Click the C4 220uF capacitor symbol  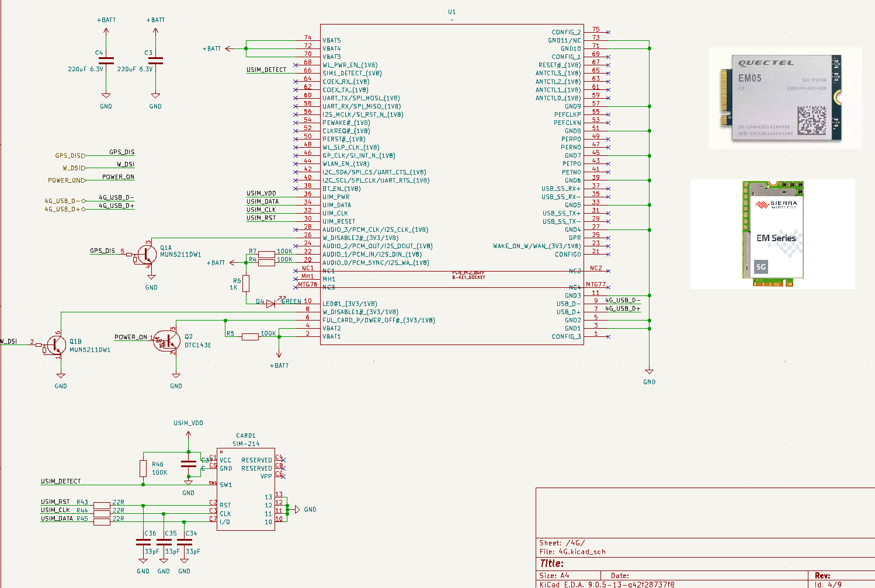(x=106, y=61)
